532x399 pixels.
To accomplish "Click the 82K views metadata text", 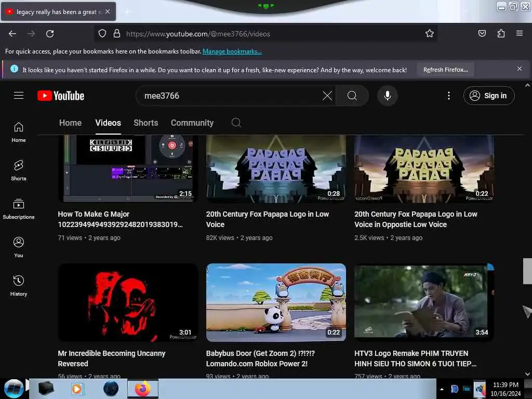I will tap(220, 238).
